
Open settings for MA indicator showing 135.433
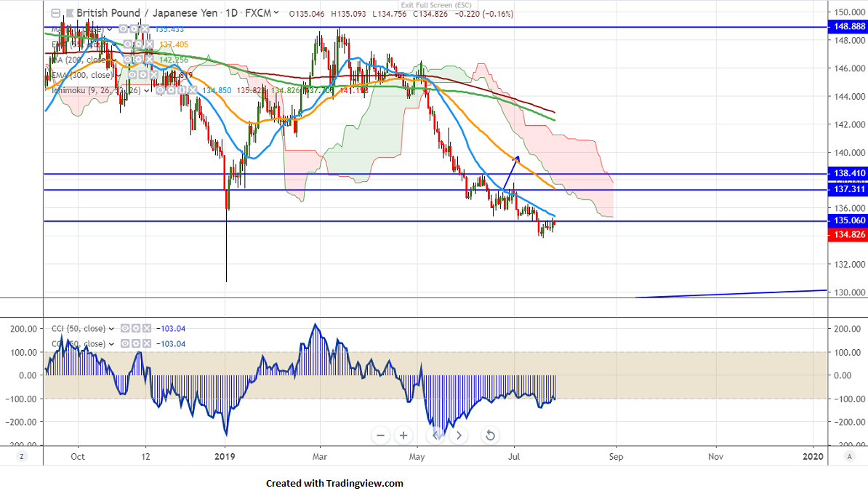coord(134,29)
